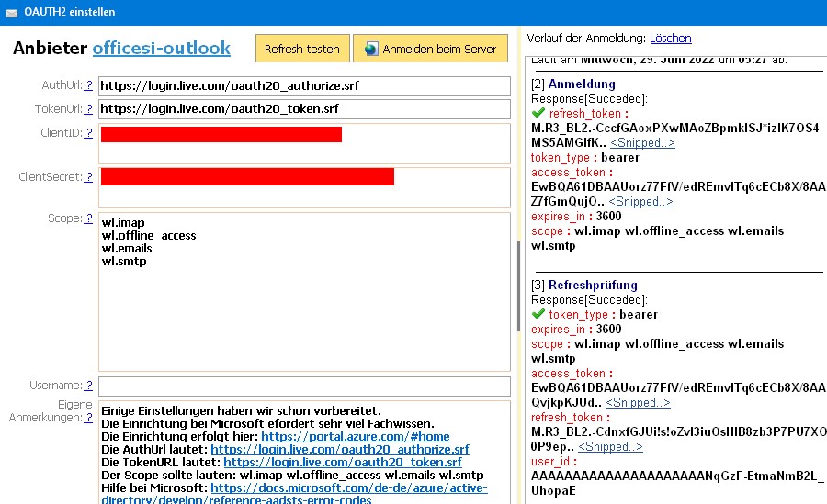This screenshot has width=827, height=504.
Task: Click wl.imap line in the Scope box
Action: (x=123, y=222)
